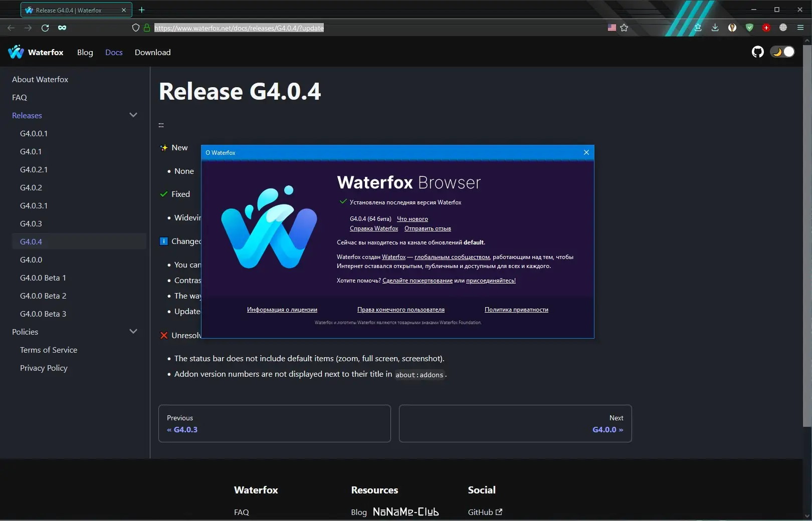Go to next release G4.0.0 card
The height and width of the screenshot is (521, 812).
pyautogui.click(x=515, y=423)
